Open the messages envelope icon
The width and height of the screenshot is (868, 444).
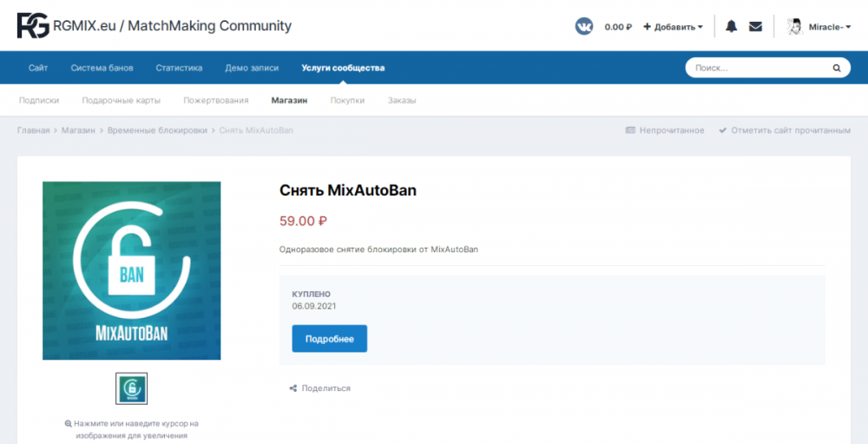point(755,27)
